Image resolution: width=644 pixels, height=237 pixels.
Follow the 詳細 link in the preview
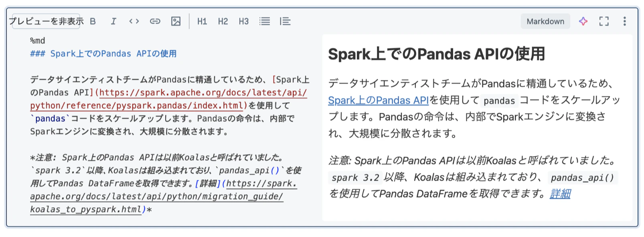[x=560, y=194]
